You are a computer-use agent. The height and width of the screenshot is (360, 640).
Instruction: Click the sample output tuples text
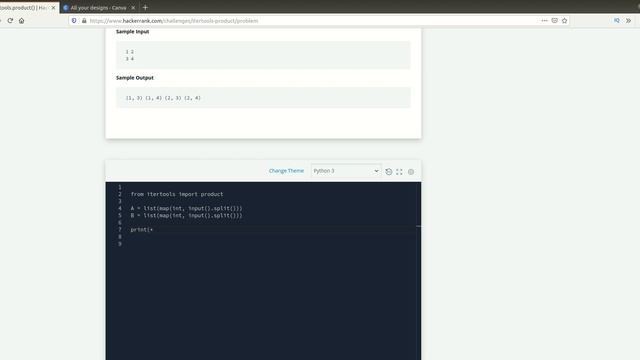[163, 98]
